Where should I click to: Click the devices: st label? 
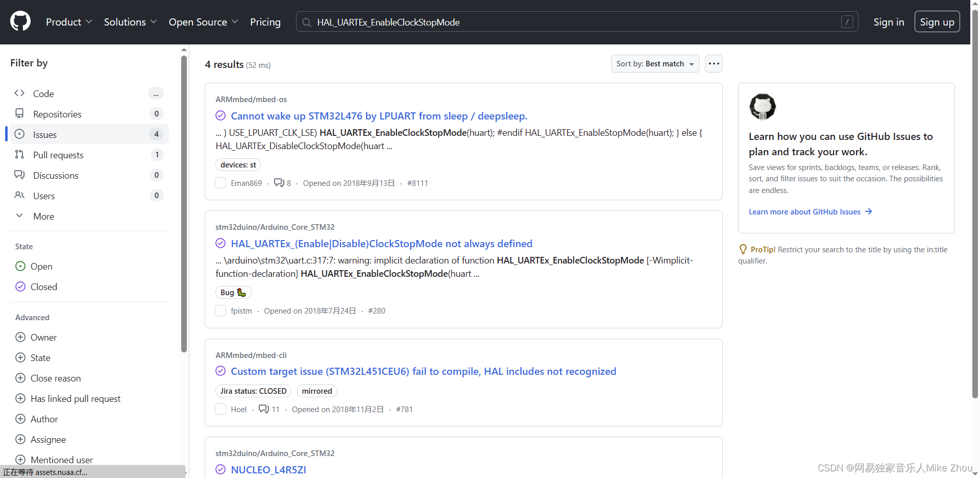[238, 164]
